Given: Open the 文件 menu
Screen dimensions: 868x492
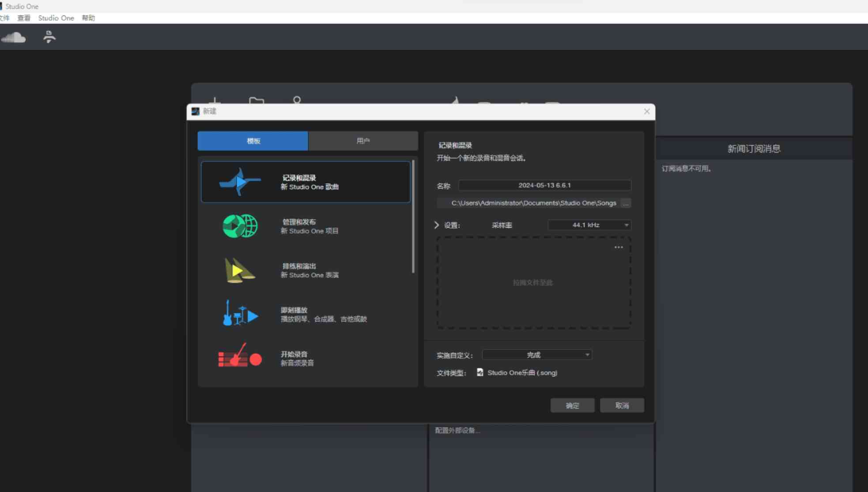Looking at the screenshot, I should [x=4, y=18].
